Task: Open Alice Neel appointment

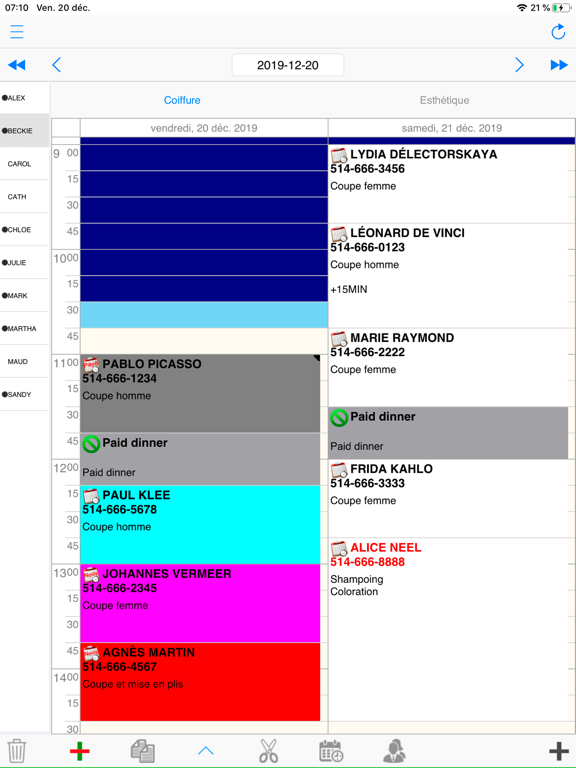Action: (448, 629)
